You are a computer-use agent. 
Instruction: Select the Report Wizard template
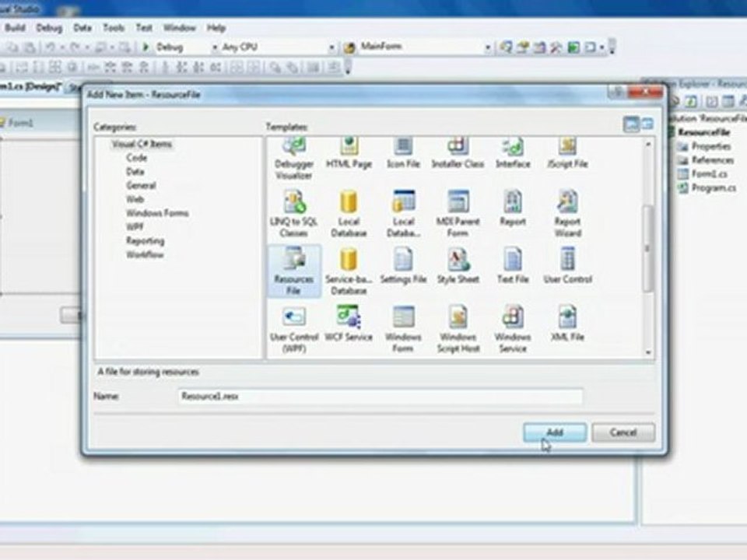coord(567,214)
